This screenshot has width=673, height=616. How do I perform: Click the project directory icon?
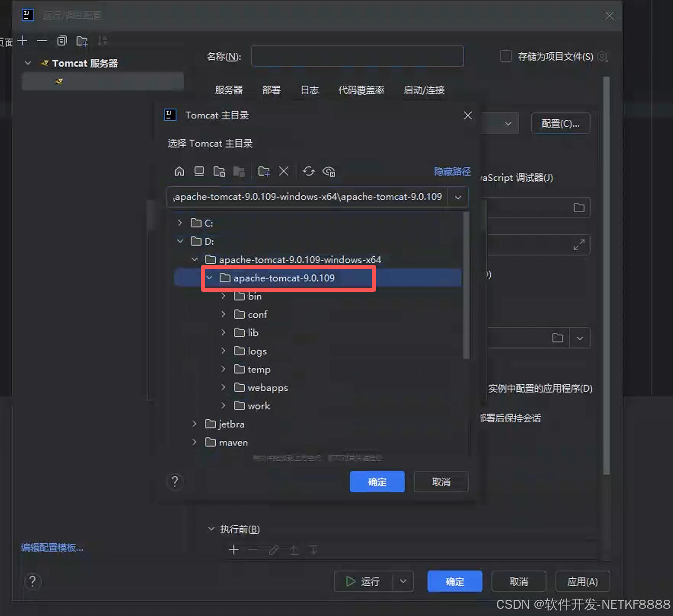[x=219, y=171]
